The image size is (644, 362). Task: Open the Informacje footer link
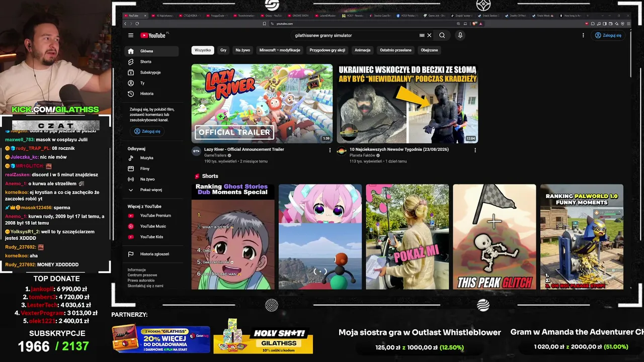(136, 270)
